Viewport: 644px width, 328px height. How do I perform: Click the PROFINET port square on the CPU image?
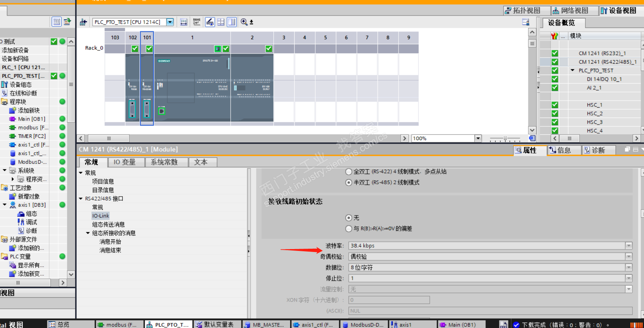click(x=161, y=111)
